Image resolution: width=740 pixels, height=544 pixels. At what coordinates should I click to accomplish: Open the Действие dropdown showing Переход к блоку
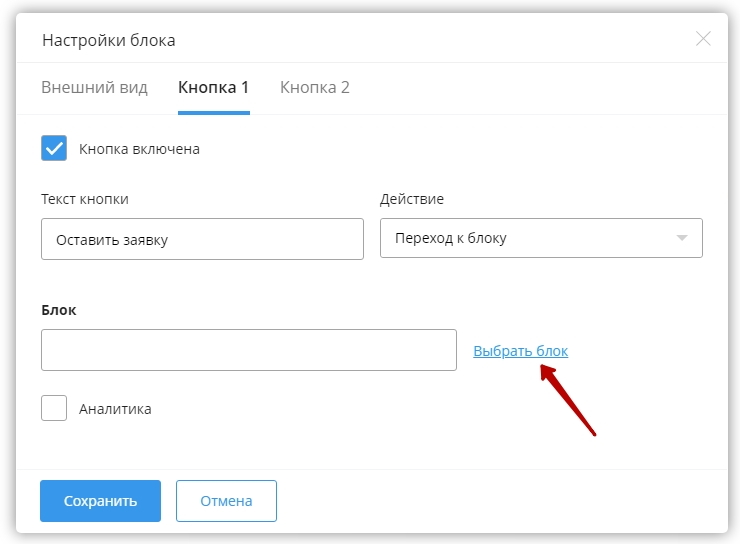(540, 239)
